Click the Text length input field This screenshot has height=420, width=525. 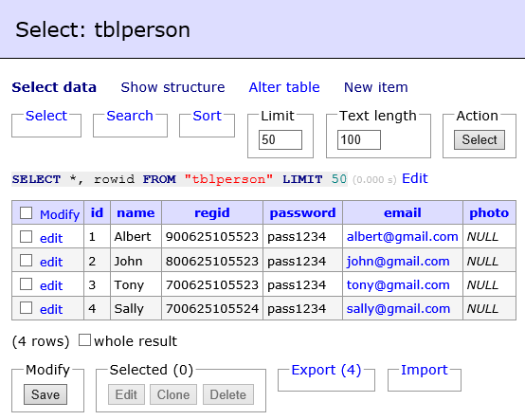pyautogui.click(x=359, y=139)
